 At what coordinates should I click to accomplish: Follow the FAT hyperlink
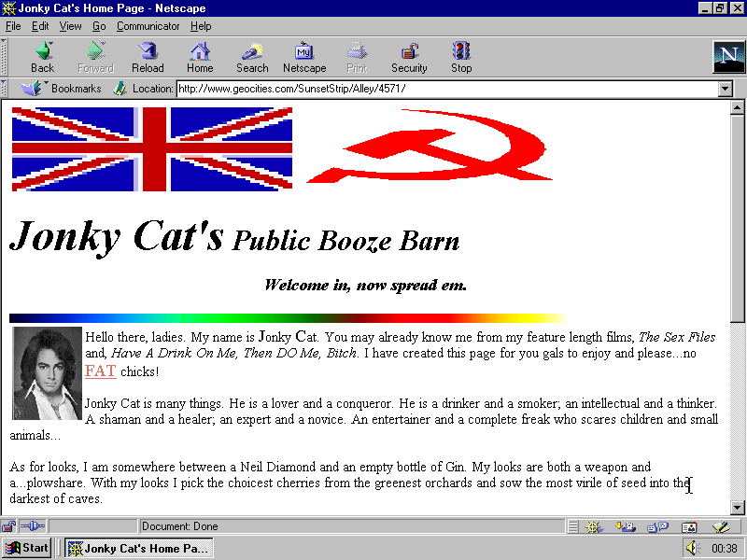(101, 371)
